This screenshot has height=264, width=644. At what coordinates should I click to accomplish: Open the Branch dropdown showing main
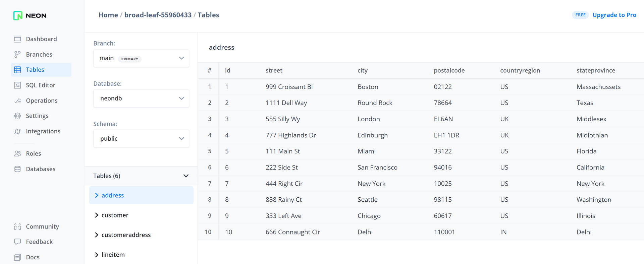pos(141,58)
